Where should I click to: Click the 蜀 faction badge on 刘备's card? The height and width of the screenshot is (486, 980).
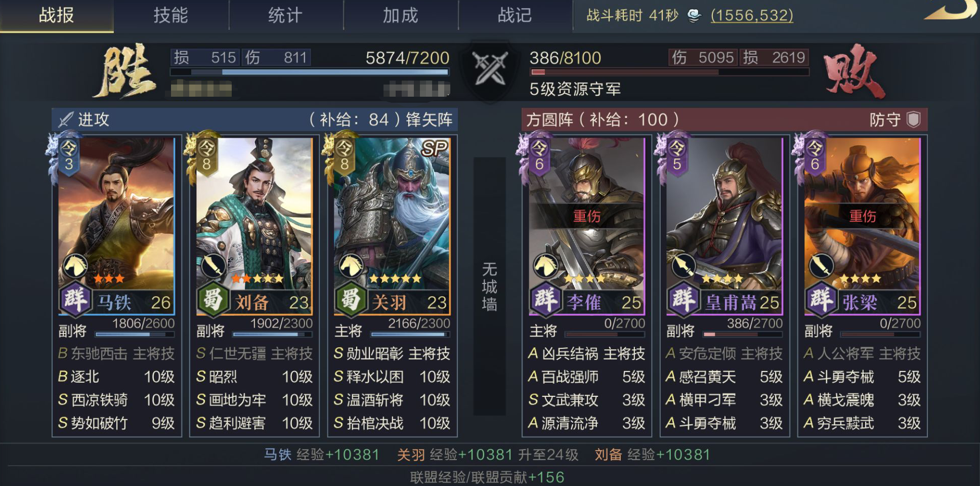211,300
